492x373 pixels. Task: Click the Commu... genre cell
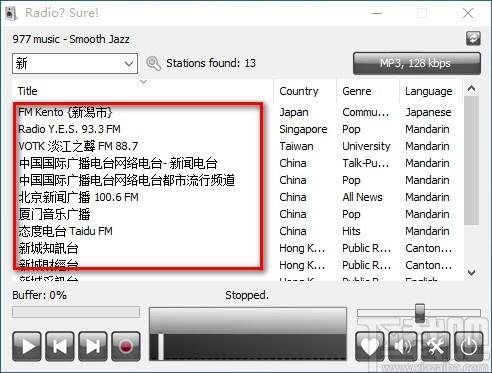(x=366, y=112)
